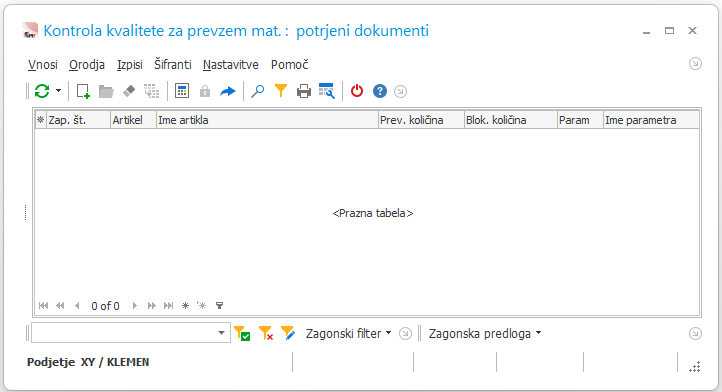Screen dimensions: 722x392
Task: Click the Ime artikla column header
Action: click(x=267, y=120)
